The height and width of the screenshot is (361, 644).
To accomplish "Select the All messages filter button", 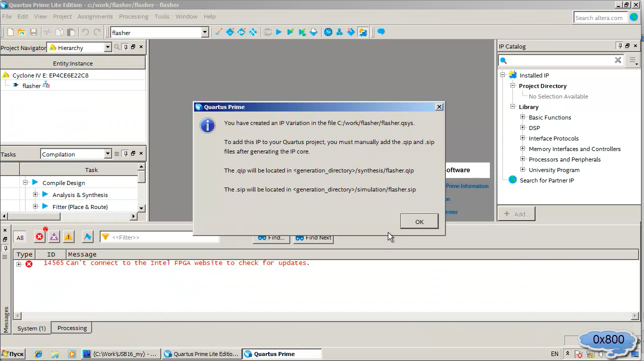I will pyautogui.click(x=20, y=237).
